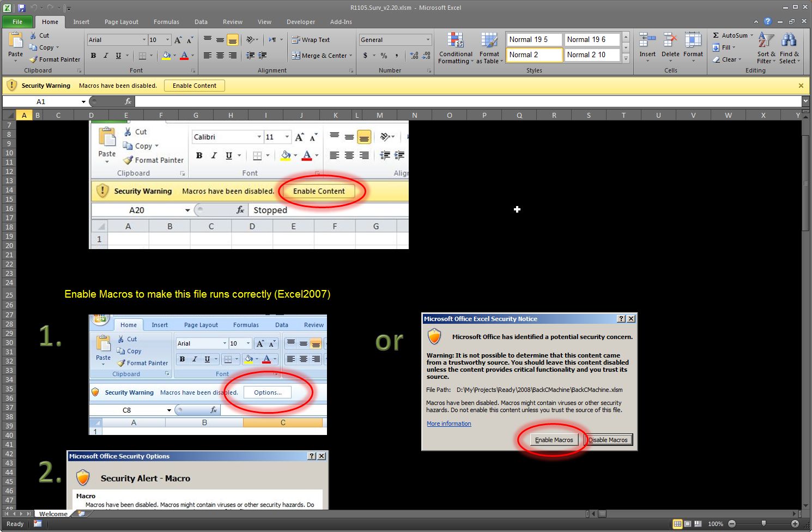
Task: Expand Merge & Center dropdown arrow
Action: 350,56
